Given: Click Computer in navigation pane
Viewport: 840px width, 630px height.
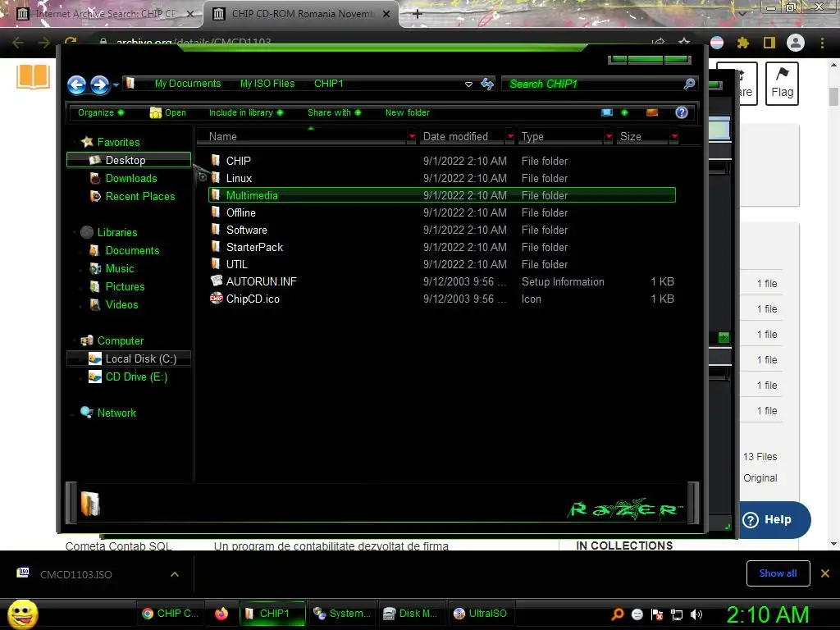Looking at the screenshot, I should coord(120,340).
